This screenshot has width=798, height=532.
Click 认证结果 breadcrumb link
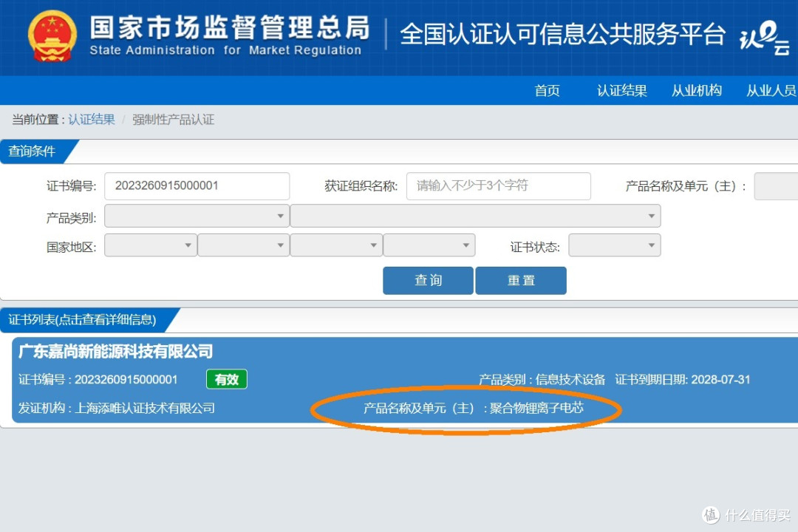(x=92, y=120)
